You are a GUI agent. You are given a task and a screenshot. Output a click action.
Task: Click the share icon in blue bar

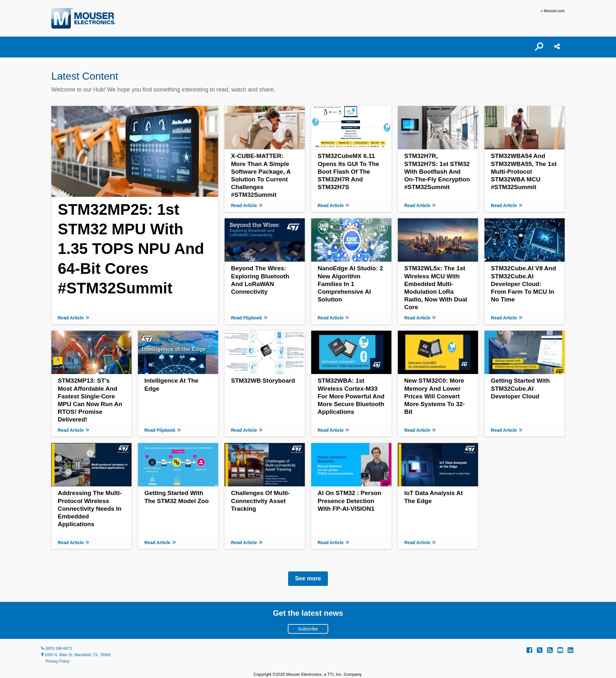point(557,47)
